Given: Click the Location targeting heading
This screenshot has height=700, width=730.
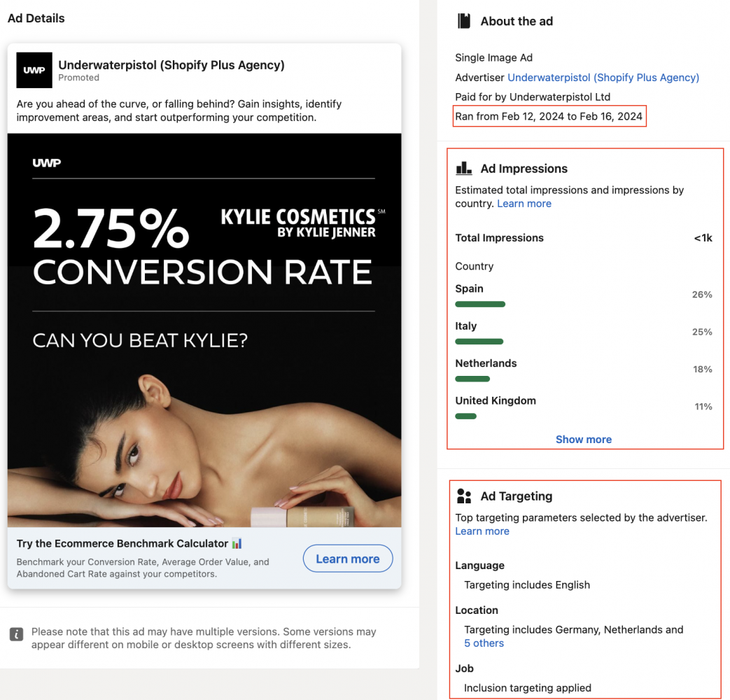Looking at the screenshot, I should (x=477, y=610).
